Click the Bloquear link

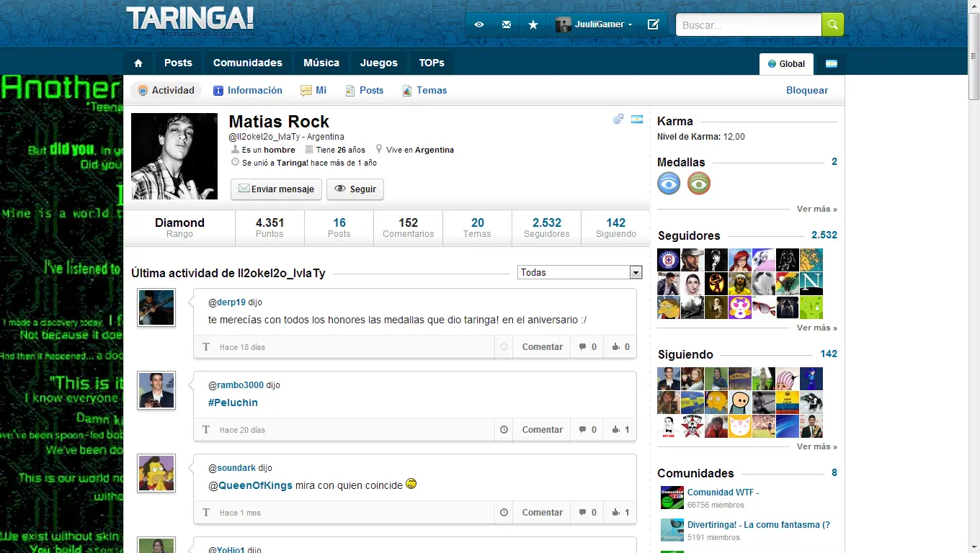tap(807, 91)
